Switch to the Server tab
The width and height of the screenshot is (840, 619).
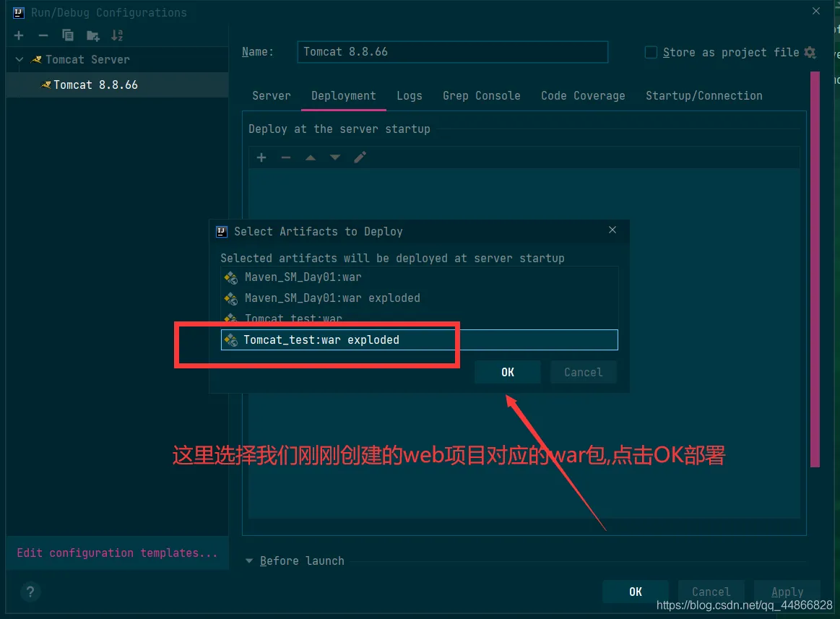[272, 95]
